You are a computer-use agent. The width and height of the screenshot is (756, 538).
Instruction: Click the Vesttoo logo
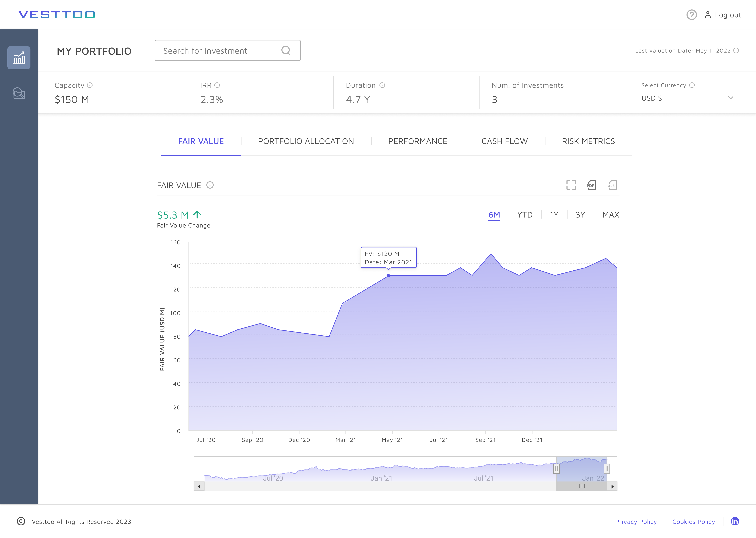(x=57, y=15)
